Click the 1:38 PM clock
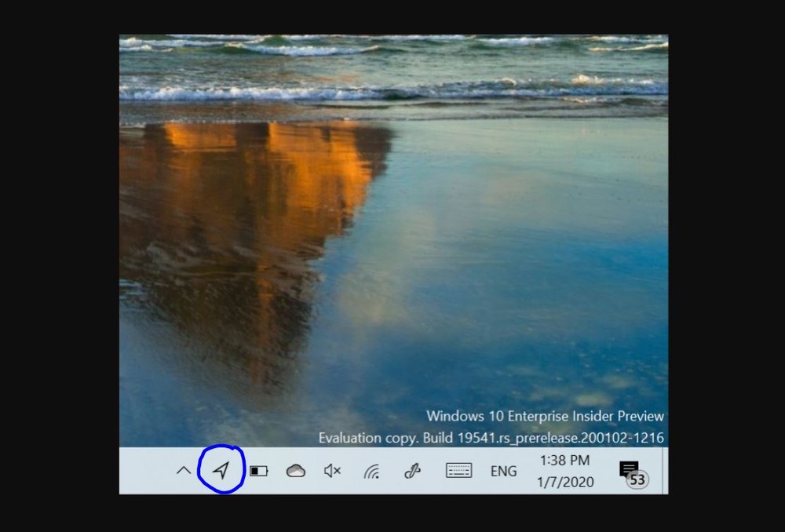Viewport: 785px width, 532px height. coord(564,460)
